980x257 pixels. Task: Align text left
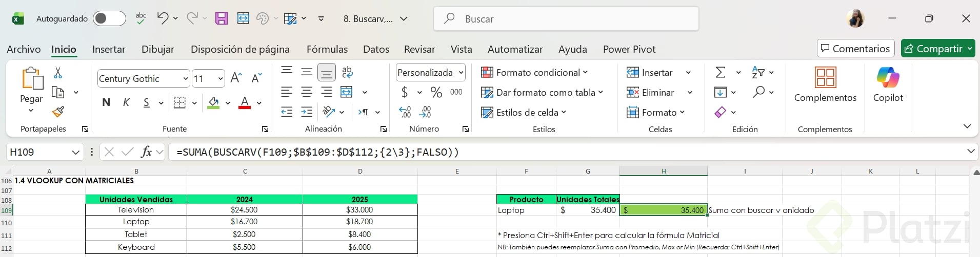coord(287,92)
